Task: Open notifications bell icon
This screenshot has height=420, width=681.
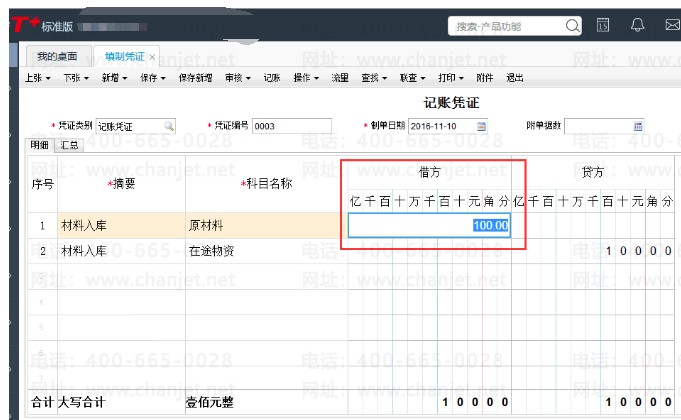Action: [637, 25]
